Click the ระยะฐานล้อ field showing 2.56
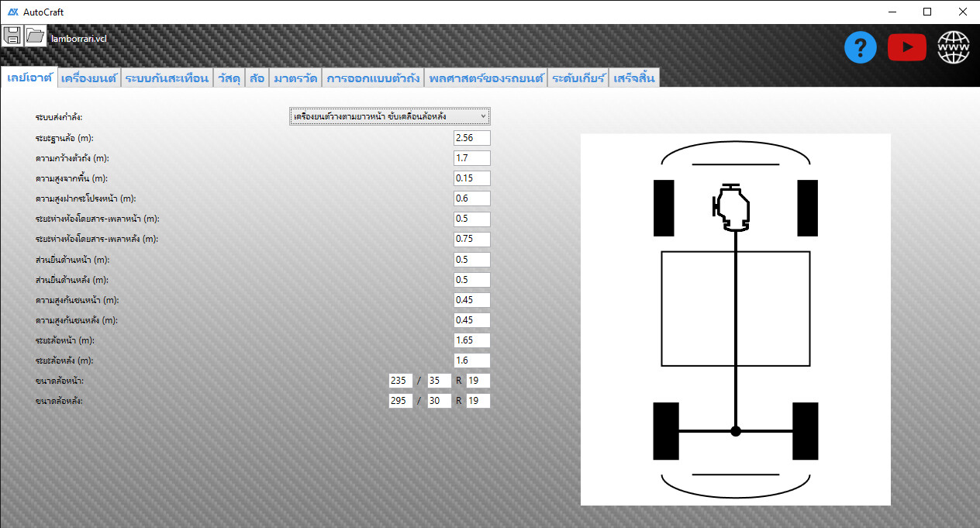The height and width of the screenshot is (528, 980). coord(471,138)
